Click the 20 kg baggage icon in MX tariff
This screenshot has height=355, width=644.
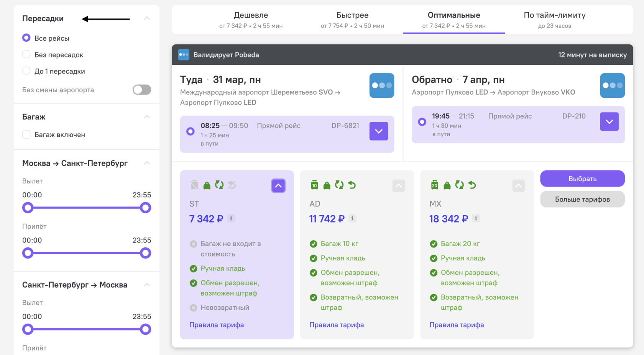click(435, 185)
